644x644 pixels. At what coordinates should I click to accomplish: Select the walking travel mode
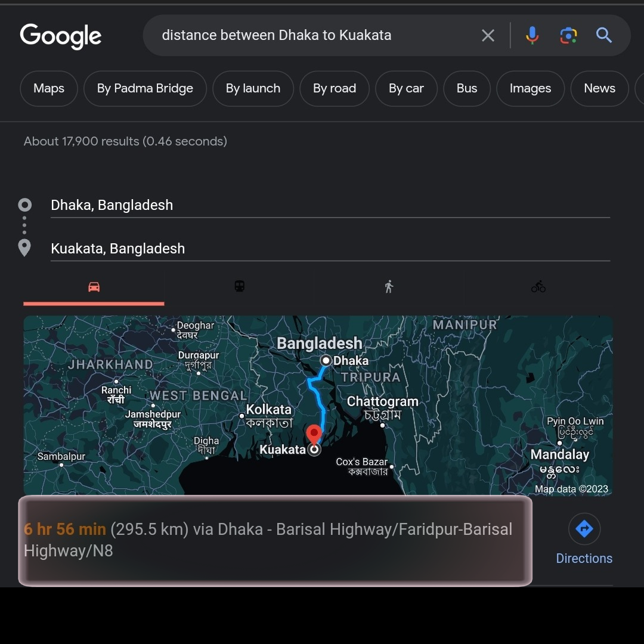click(x=389, y=286)
